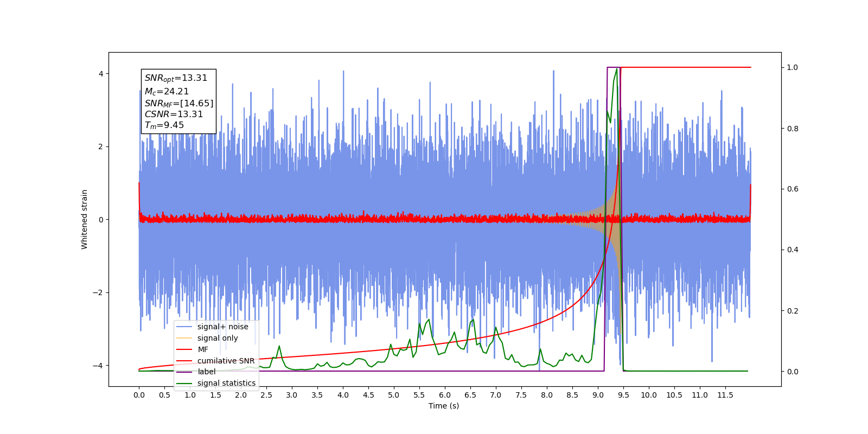Click the purple line sample in the legend
This screenshot has height=434, width=868.
click(184, 372)
